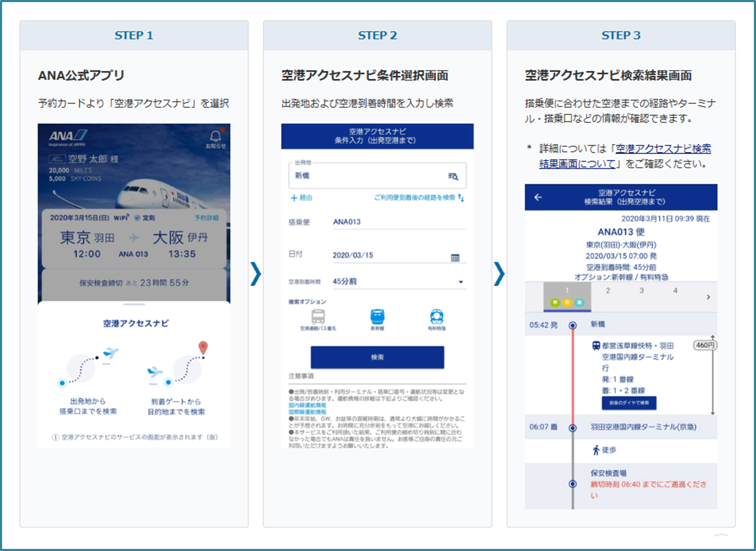Click the 06:07 着 arrival time
Screen dimensions: 756x551
pos(543,427)
